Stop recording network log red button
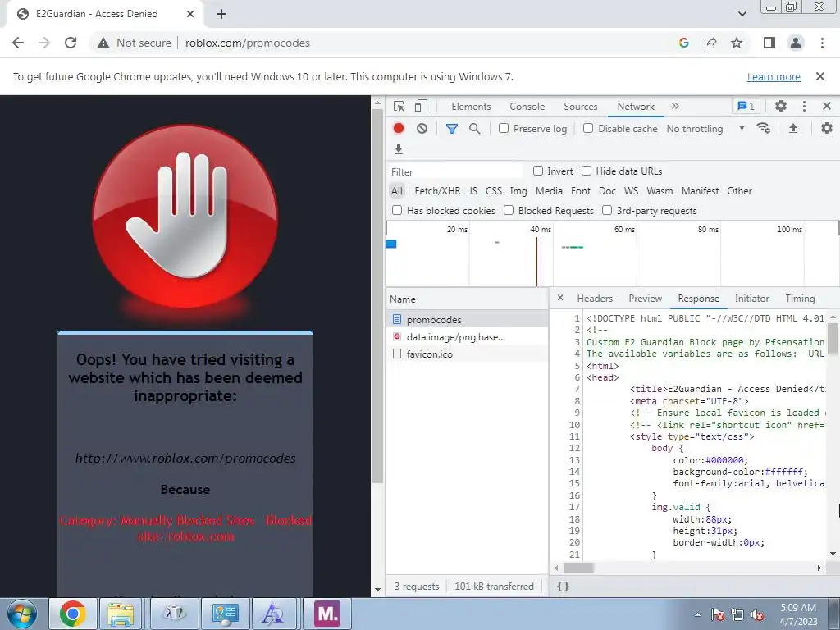 (x=399, y=129)
